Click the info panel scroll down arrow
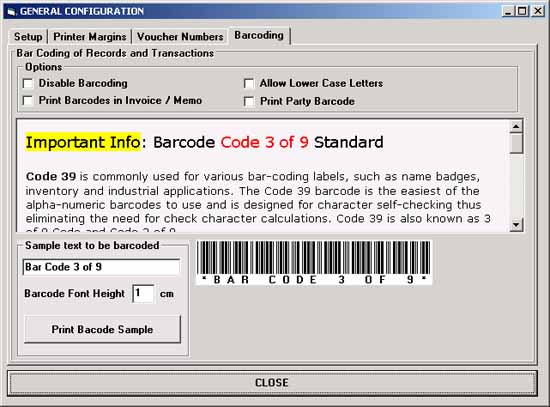Screen dimensions: 550x407 [x=516, y=225]
